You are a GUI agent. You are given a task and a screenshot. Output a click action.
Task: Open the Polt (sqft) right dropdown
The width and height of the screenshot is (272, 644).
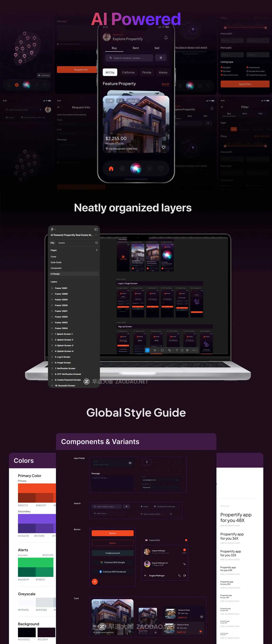258,55
